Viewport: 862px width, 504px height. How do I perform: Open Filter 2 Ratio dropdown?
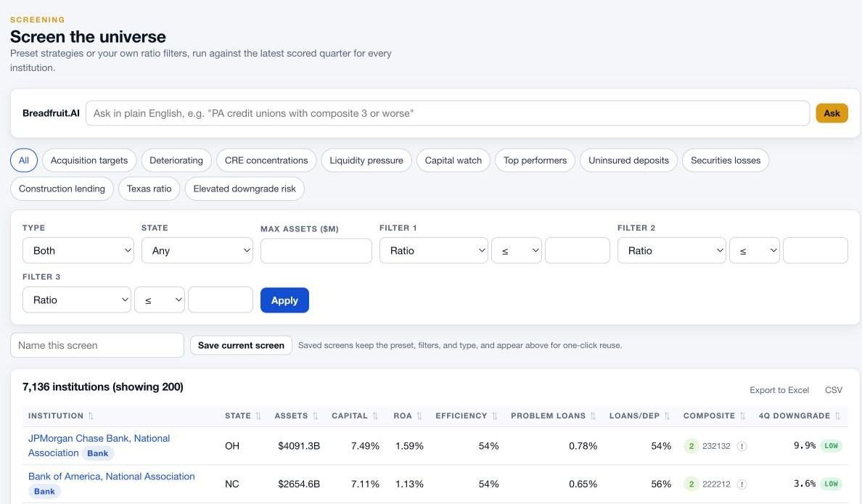pos(671,251)
